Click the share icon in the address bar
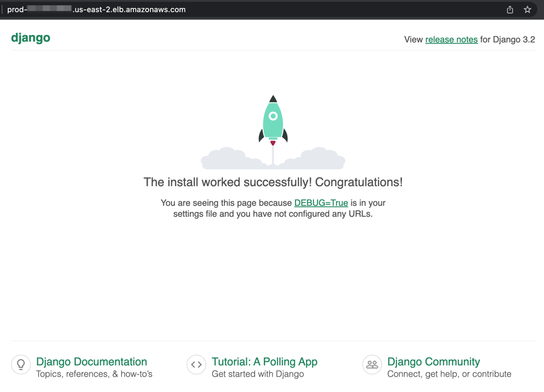 (x=510, y=9)
